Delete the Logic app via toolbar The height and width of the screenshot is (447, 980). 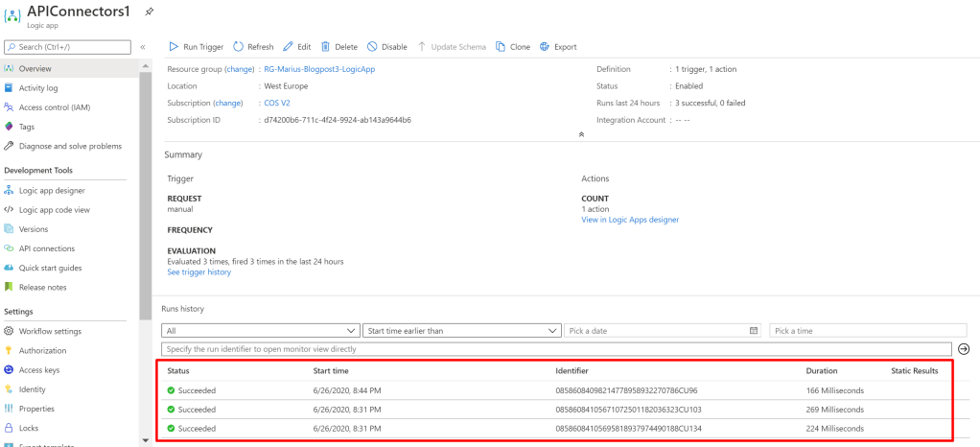338,46
